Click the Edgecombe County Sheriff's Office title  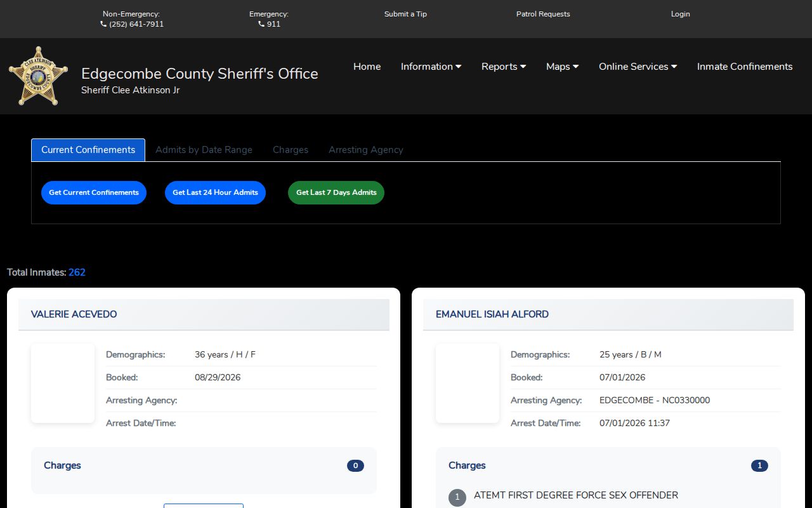200,74
